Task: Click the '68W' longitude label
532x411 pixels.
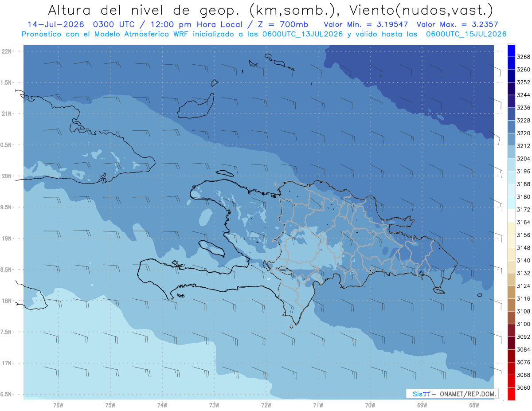Action: (474, 405)
